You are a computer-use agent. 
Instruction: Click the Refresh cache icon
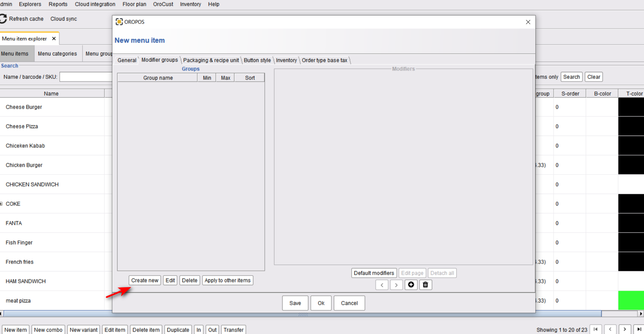3,19
